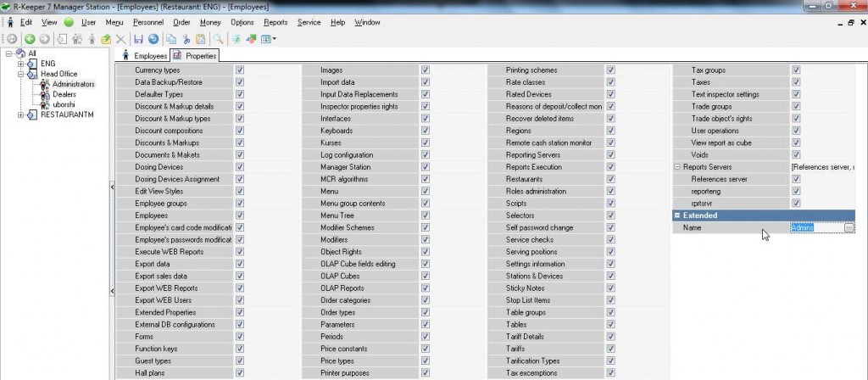
Task: Toggle the Tax groups checkbox
Action: pos(796,70)
